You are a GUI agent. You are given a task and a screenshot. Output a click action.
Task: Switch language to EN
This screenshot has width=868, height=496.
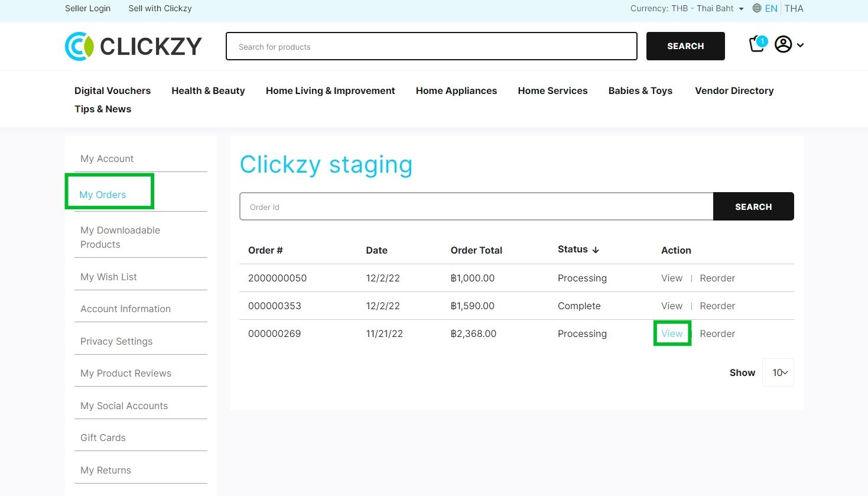(771, 8)
